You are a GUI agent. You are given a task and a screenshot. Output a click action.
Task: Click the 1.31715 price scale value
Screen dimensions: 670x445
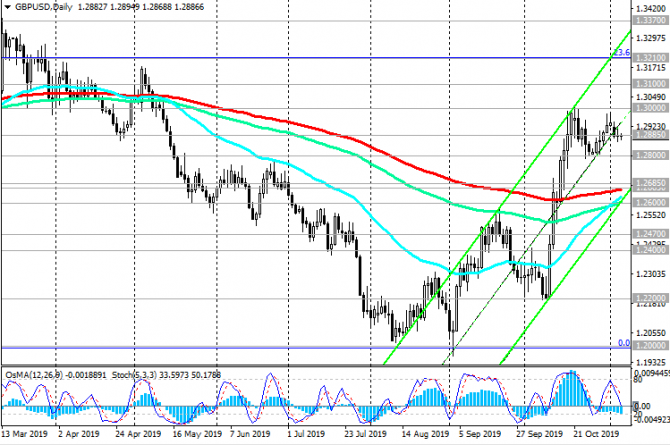pos(651,68)
